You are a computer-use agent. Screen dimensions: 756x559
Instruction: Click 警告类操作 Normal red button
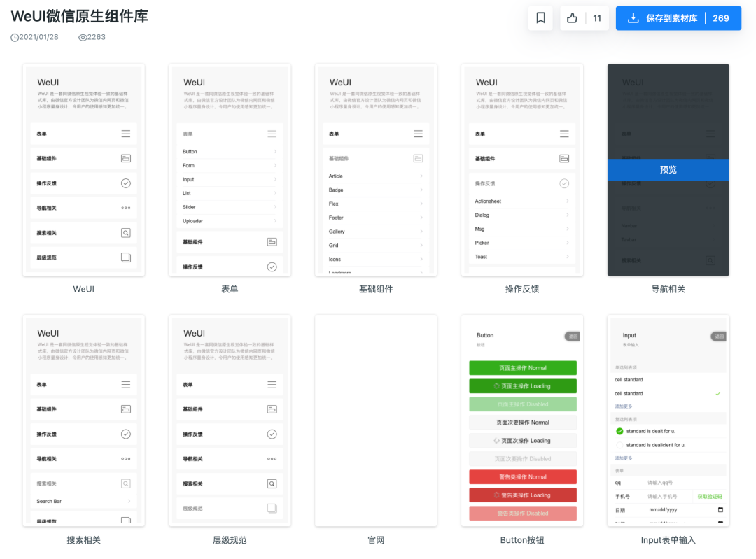pyautogui.click(x=523, y=477)
